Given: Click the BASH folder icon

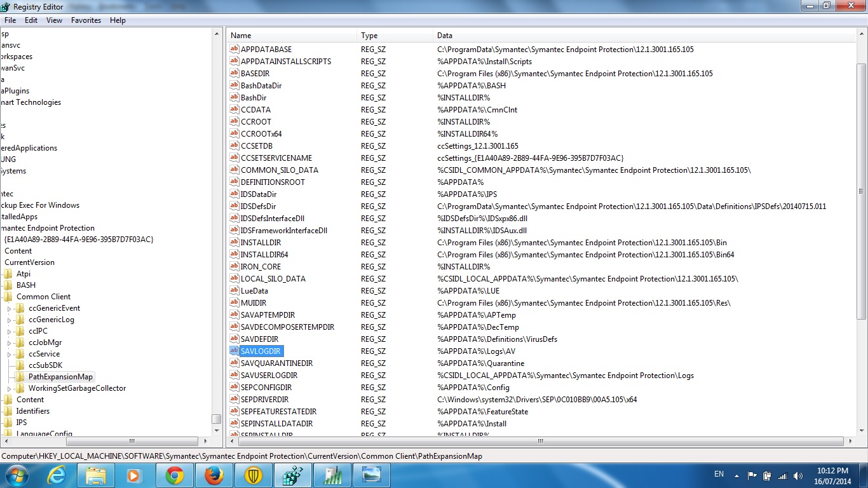Looking at the screenshot, I should pyautogui.click(x=8, y=285).
